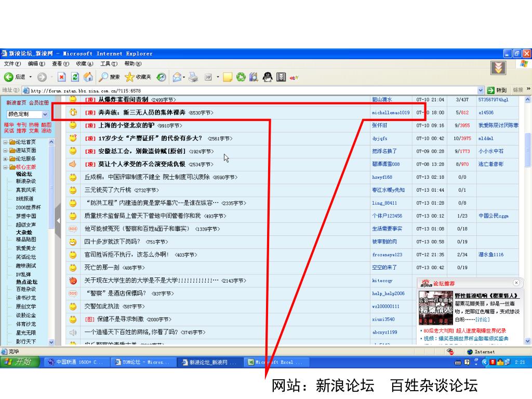The width and height of the screenshot is (532, 399).
Task: Click the 会员注册 link
Action: click(x=38, y=103)
